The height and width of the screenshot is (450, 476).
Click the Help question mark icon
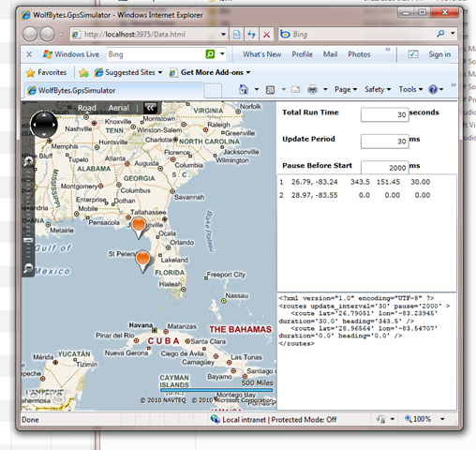point(433,90)
